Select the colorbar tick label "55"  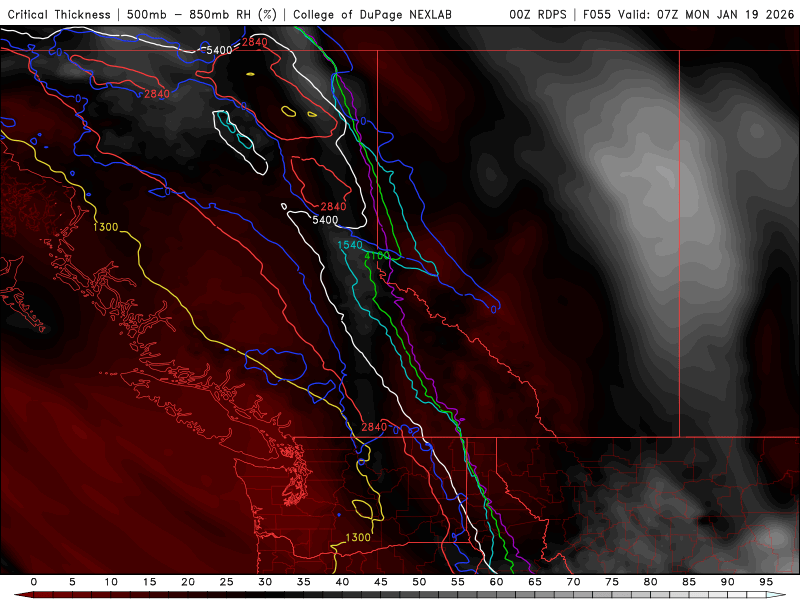[x=458, y=582]
